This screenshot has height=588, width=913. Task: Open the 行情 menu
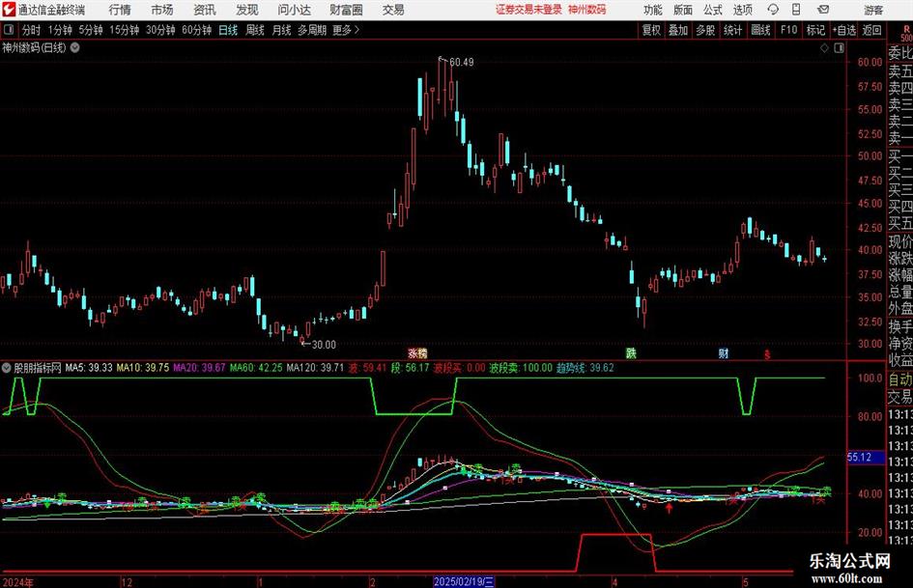pyautogui.click(x=120, y=10)
